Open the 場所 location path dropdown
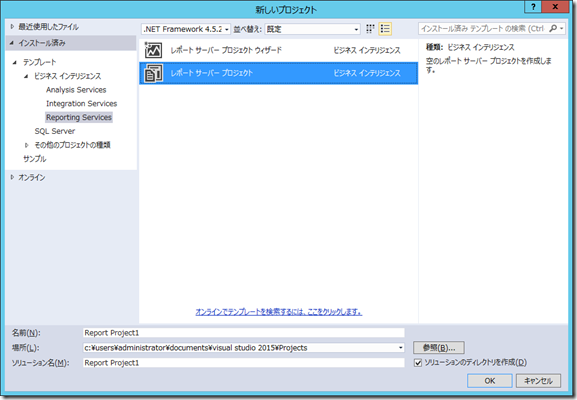 [x=400, y=347]
